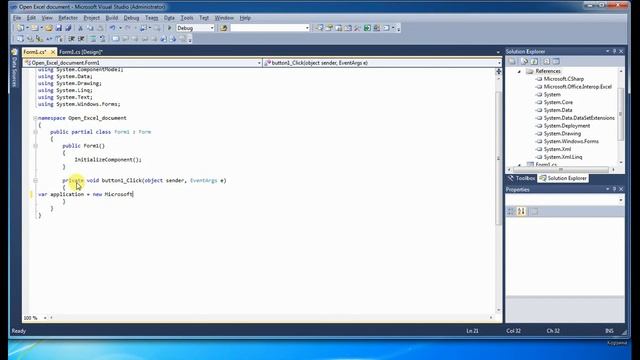This screenshot has height=360, width=640.
Task: Toggle Categorized view in Properties panel
Action: (x=511, y=211)
